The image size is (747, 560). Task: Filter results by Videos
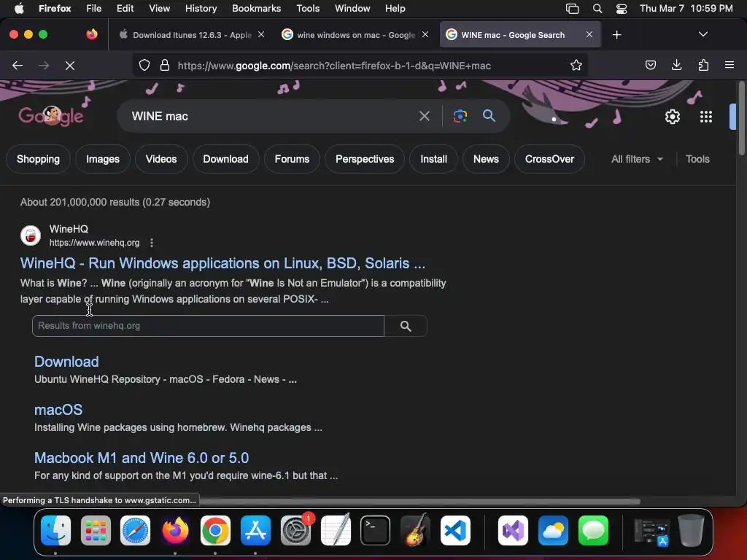(x=161, y=159)
